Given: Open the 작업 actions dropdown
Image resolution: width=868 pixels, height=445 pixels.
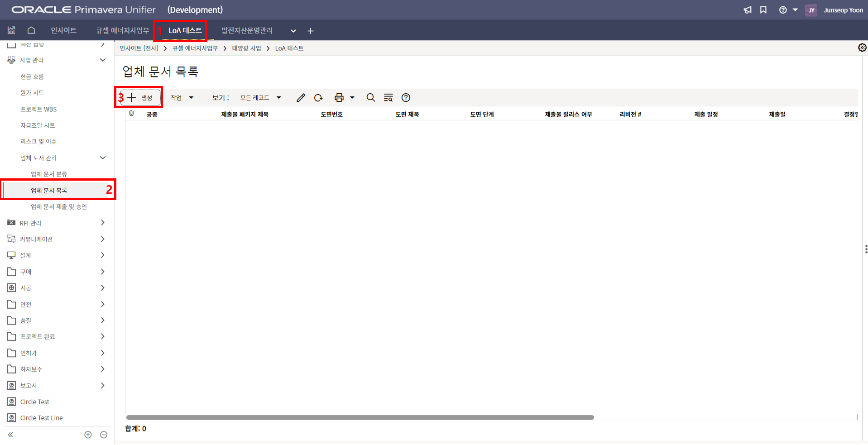Looking at the screenshot, I should pyautogui.click(x=182, y=98).
